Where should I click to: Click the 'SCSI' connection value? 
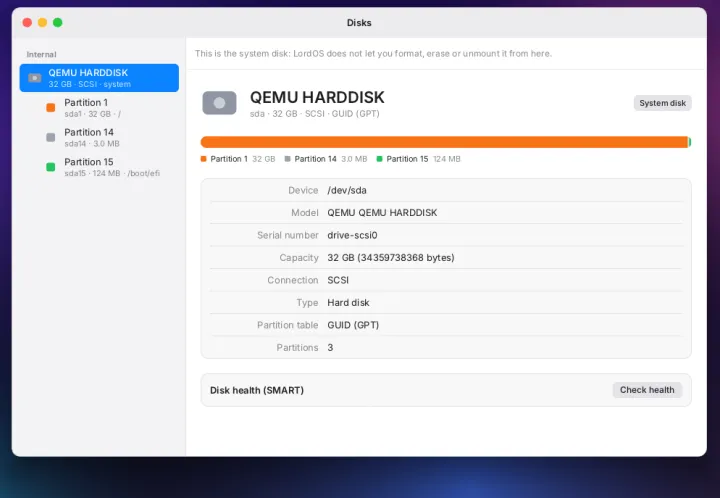[x=338, y=280]
